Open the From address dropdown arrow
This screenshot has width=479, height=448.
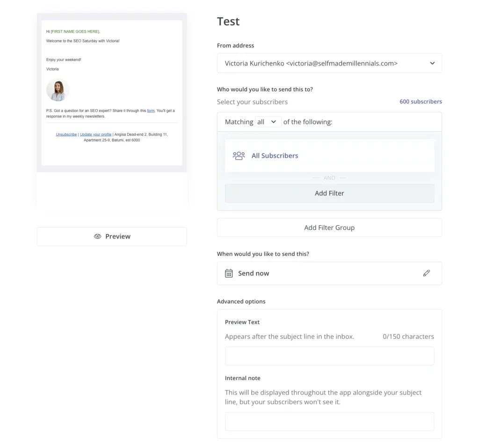432,63
